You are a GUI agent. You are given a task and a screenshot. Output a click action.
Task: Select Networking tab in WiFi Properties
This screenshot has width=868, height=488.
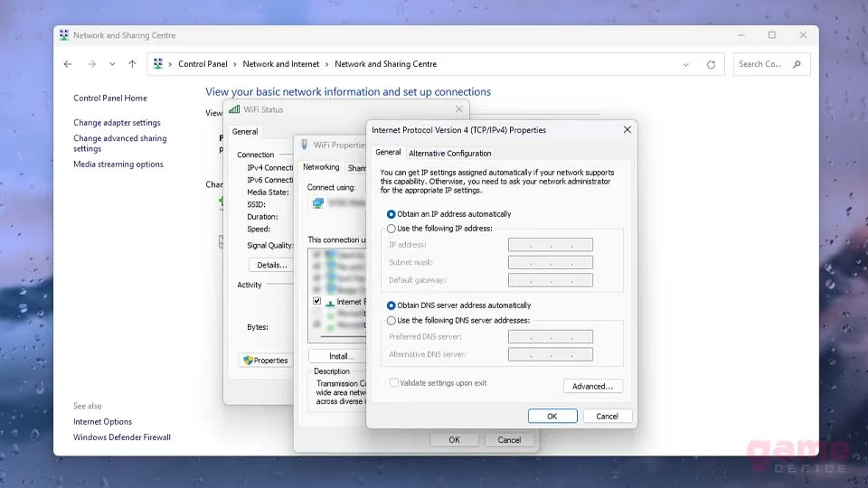point(321,167)
